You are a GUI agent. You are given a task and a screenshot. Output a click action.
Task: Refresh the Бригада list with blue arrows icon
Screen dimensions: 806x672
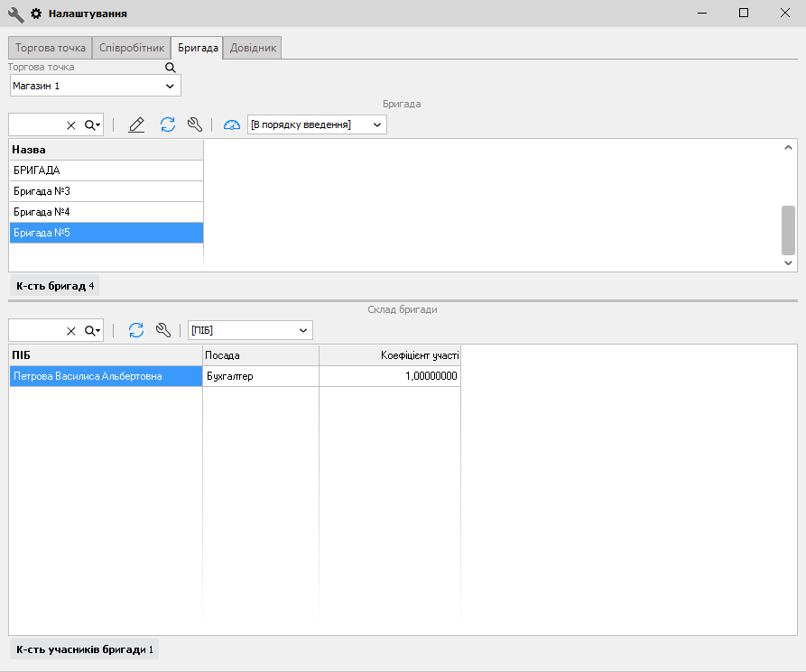pos(168,124)
